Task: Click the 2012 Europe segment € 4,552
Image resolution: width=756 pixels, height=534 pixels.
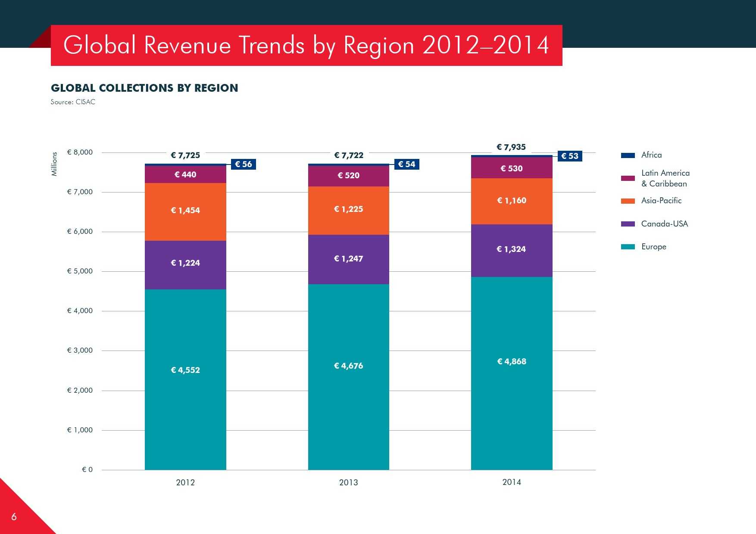Action: 185,370
